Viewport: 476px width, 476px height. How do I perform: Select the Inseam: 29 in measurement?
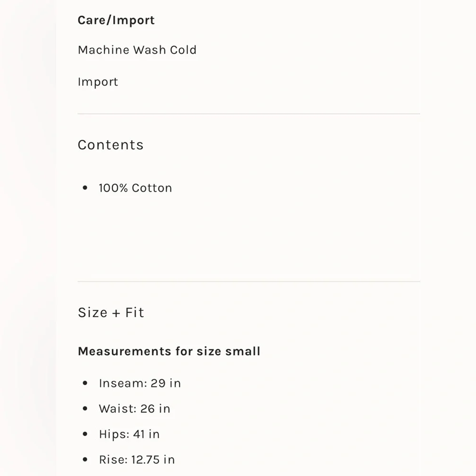(139, 383)
